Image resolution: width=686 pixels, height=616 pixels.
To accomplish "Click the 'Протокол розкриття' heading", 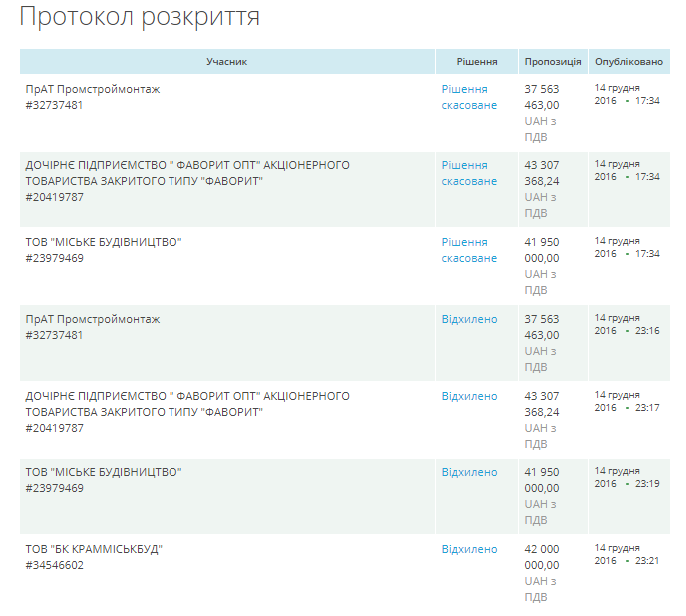I will pyautogui.click(x=140, y=17).
